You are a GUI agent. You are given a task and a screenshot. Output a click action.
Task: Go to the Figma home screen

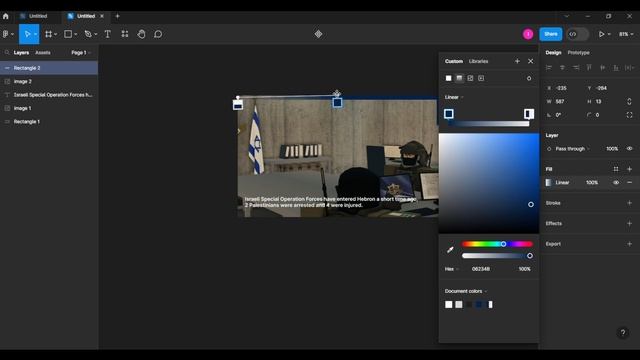[6, 16]
